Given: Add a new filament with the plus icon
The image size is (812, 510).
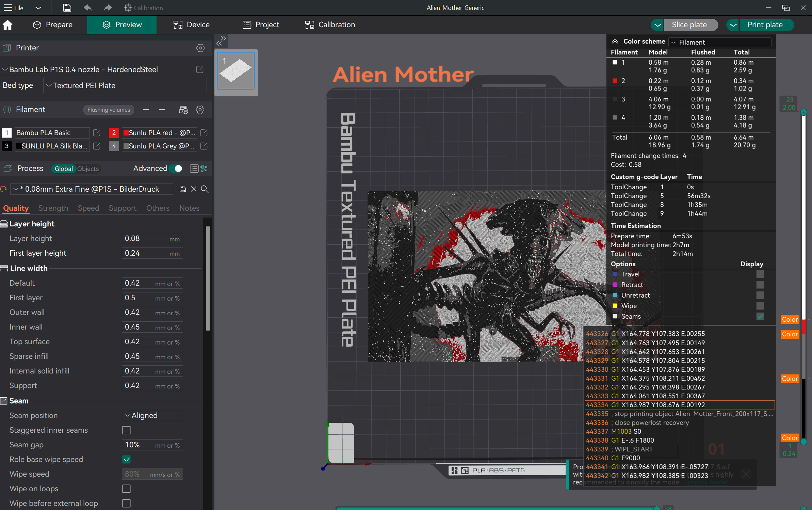Looking at the screenshot, I should click(x=146, y=110).
